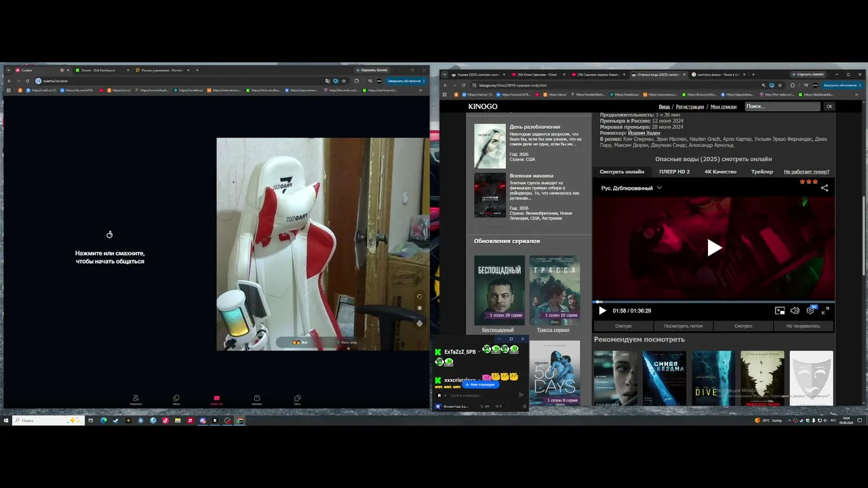
Task: Click director link Йоахим Хеден
Action: [x=644, y=133]
